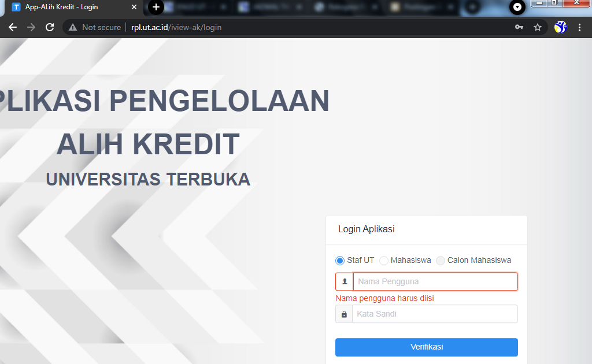Close the App-ALih Kredit tab

point(134,7)
